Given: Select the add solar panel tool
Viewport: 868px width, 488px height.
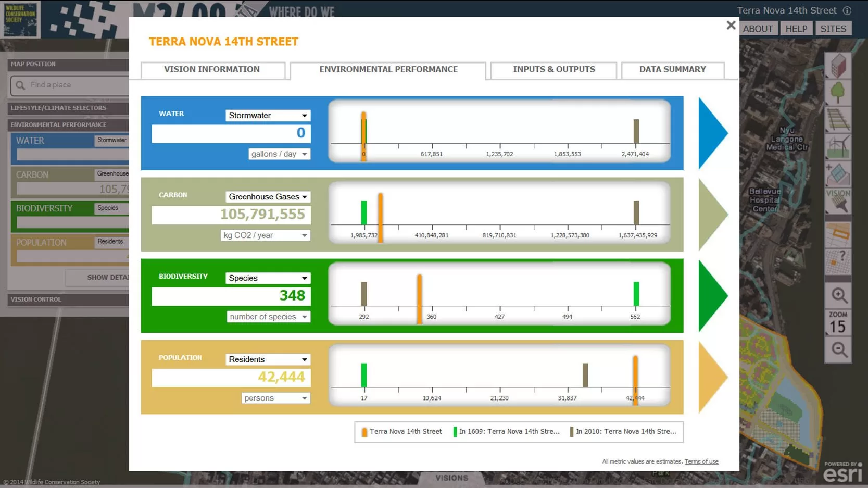Looking at the screenshot, I should [838, 174].
